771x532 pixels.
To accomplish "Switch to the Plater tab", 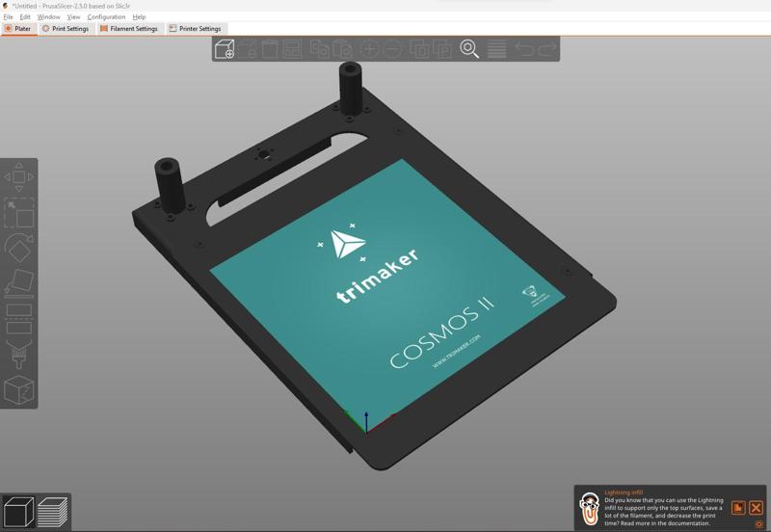I will coord(18,29).
